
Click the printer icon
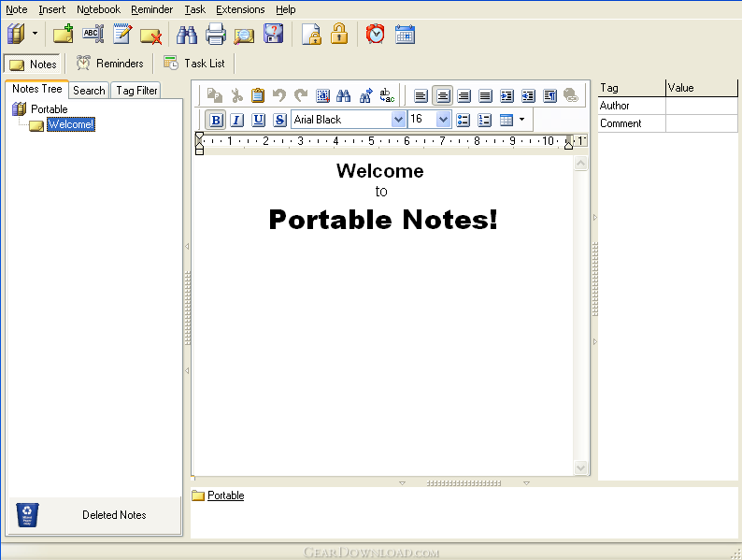[x=216, y=34]
